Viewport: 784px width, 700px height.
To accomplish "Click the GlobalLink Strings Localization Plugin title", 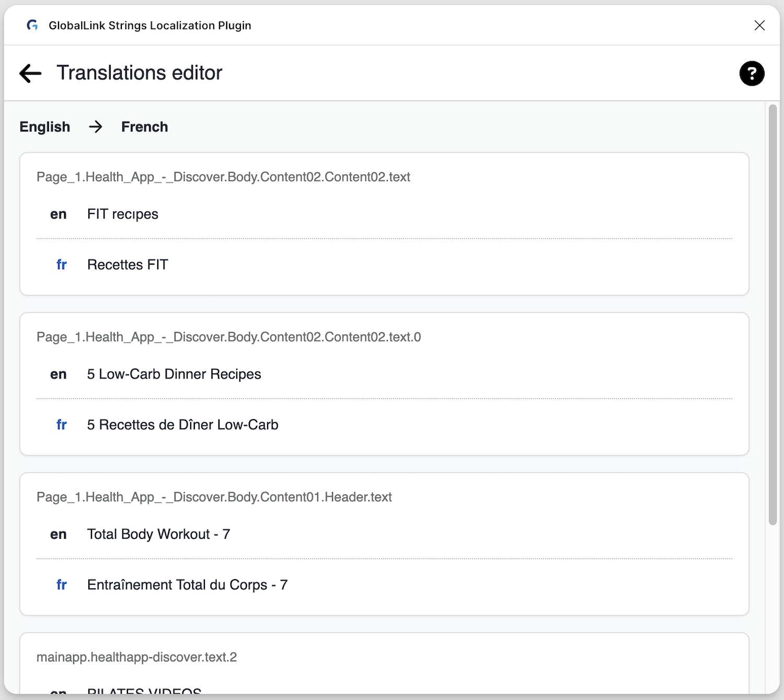I will pos(150,25).
